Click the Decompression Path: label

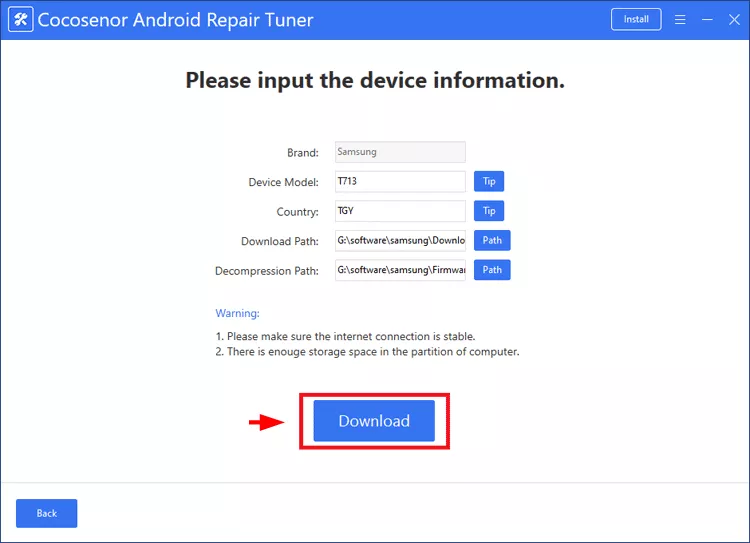point(267,271)
